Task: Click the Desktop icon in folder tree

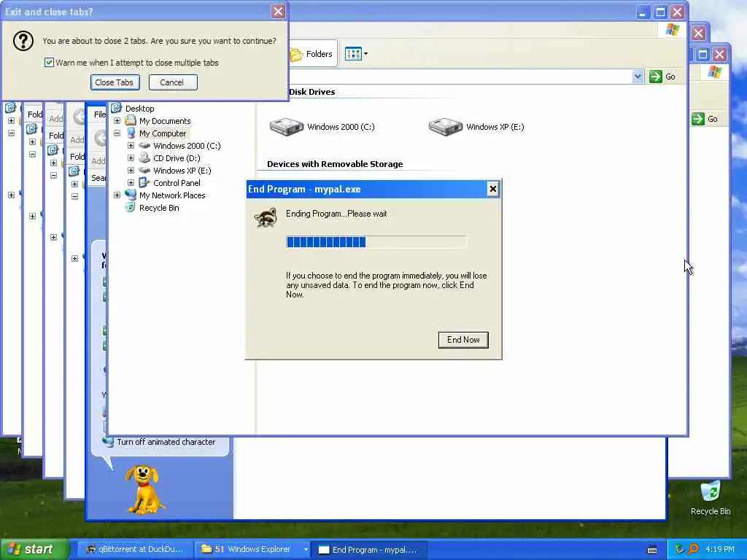Action: click(117, 108)
